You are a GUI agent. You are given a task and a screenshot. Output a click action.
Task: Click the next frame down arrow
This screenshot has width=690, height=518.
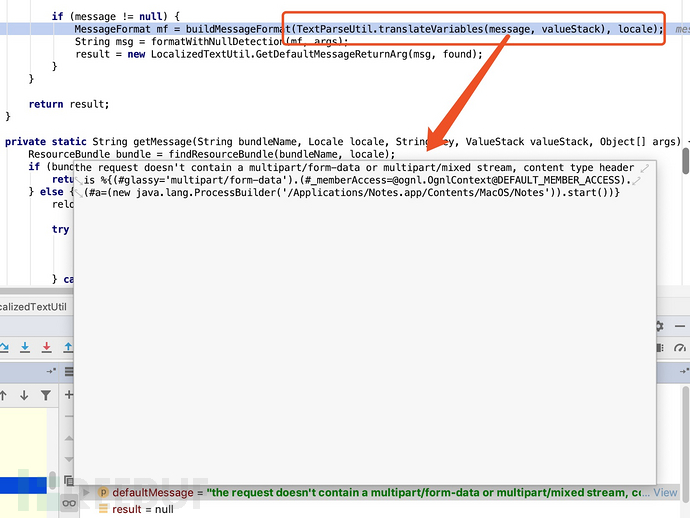click(24, 395)
